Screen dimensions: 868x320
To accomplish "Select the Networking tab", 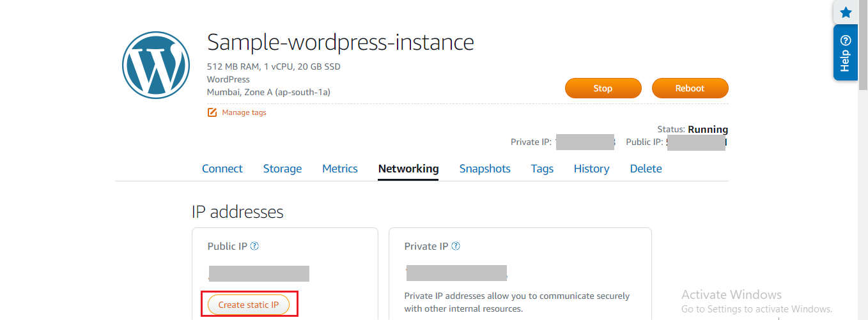I will (x=408, y=169).
